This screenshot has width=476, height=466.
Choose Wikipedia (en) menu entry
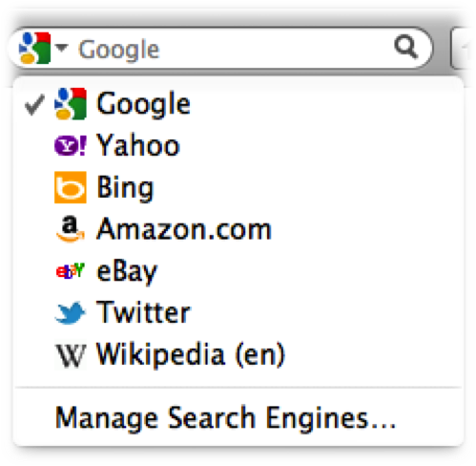point(238,354)
